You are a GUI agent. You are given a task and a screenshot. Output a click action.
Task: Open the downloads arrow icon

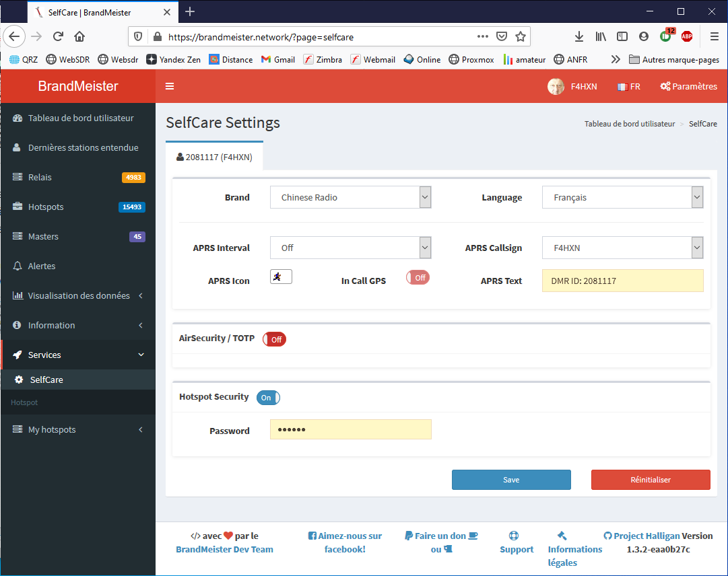click(x=578, y=36)
